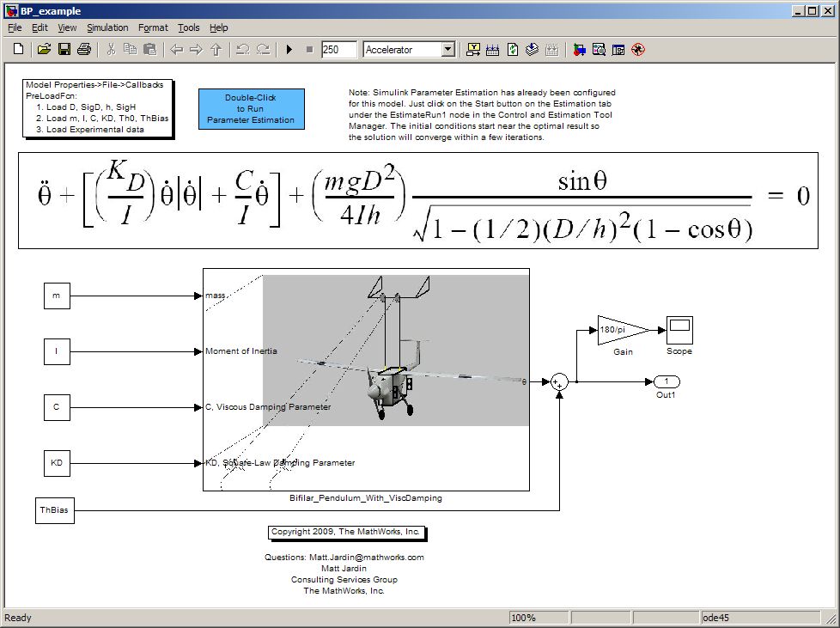Select the 180/pi Gain block
Screen dimensions: 840x628
click(615, 330)
